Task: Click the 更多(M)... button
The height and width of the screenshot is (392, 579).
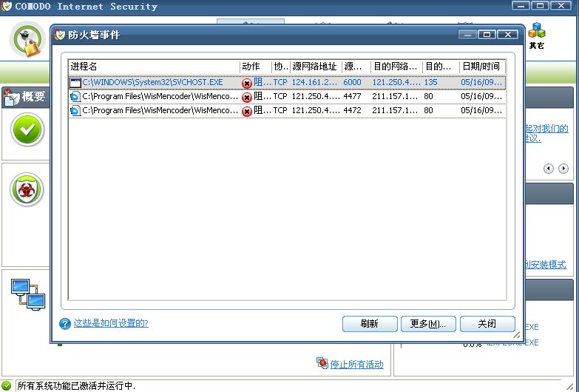Action: coord(428,324)
